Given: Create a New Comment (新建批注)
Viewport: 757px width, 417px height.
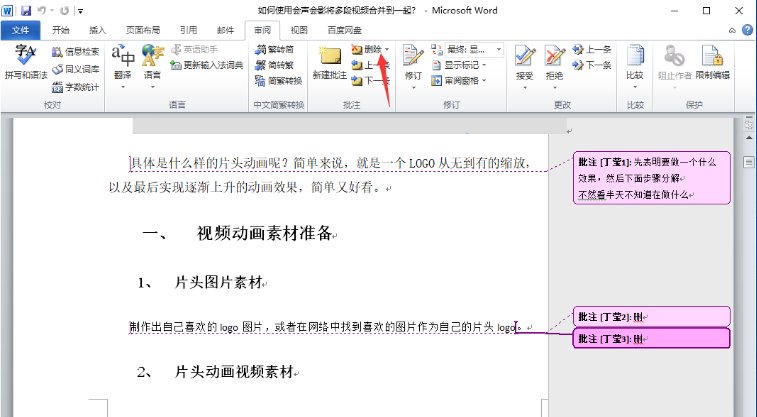Looking at the screenshot, I should click(330, 63).
